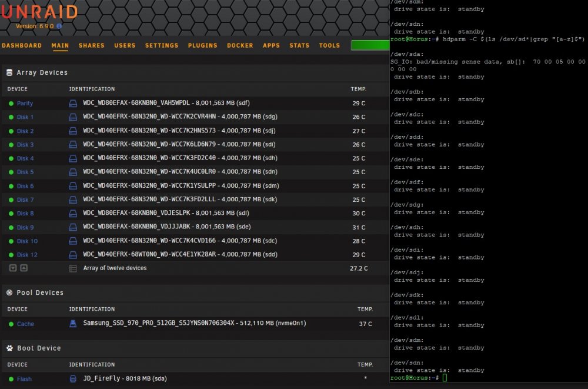Click JD_FireFly identification text
Image resolution: width=588 pixels, height=389 pixels.
click(x=125, y=378)
